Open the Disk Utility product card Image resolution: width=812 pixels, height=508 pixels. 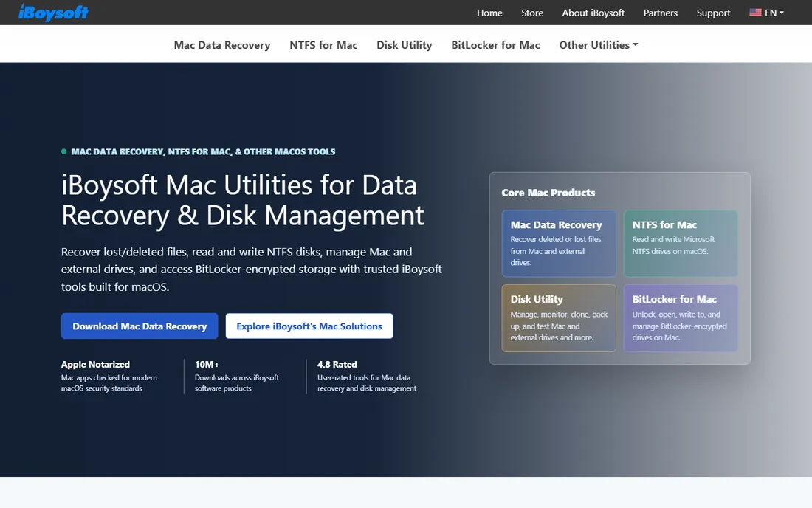click(x=559, y=318)
